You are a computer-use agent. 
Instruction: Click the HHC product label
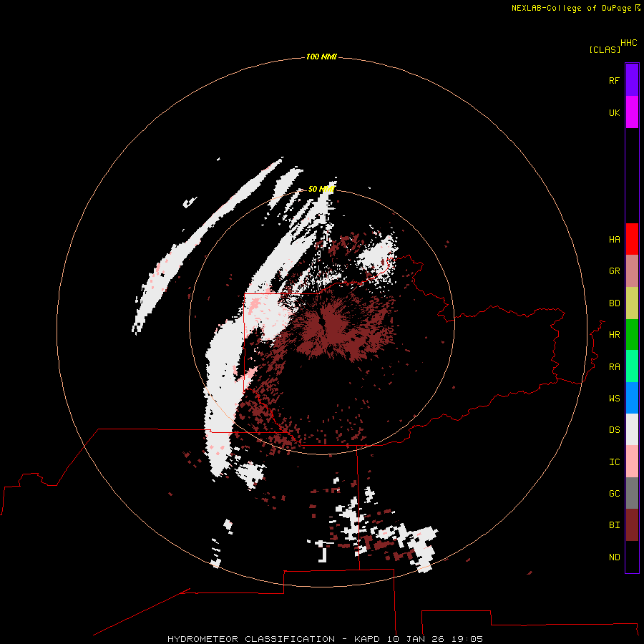(x=628, y=43)
